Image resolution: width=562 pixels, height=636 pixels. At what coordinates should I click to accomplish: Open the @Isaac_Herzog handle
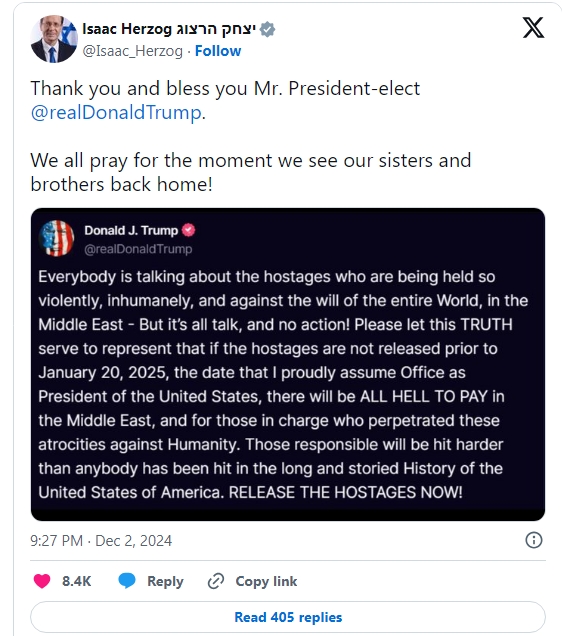133,51
